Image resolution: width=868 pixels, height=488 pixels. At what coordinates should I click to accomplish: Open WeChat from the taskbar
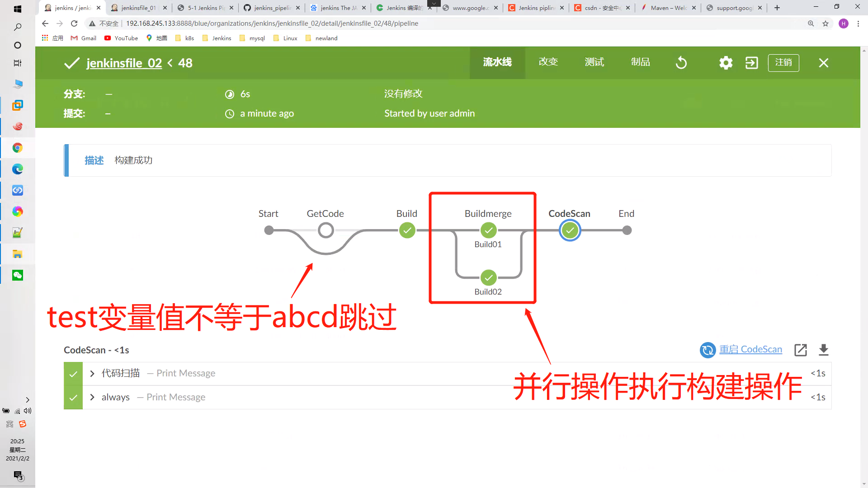[18, 275]
